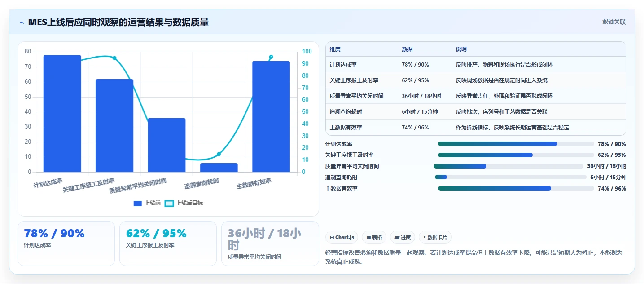Click the 追溯查询耗时 table row label
Image resolution: width=644 pixels, height=284 pixels.
coord(346,112)
